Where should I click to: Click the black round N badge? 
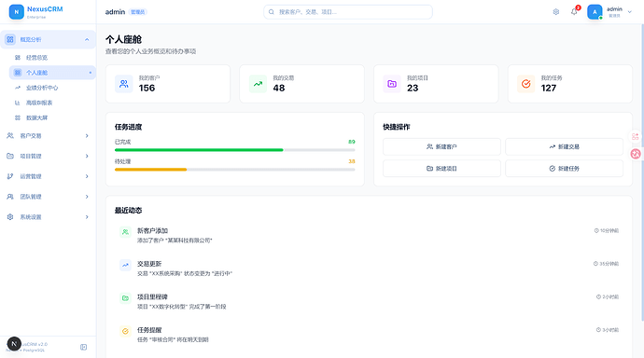[x=14, y=344]
